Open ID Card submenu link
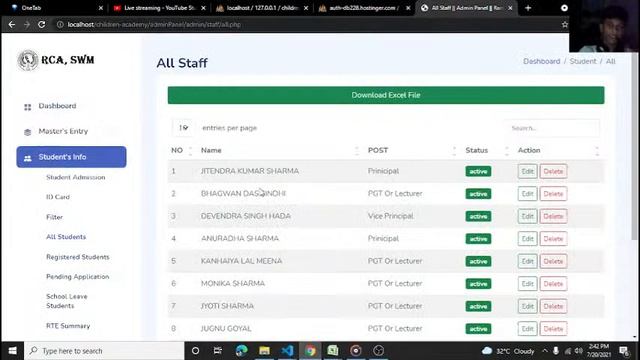 58,197
